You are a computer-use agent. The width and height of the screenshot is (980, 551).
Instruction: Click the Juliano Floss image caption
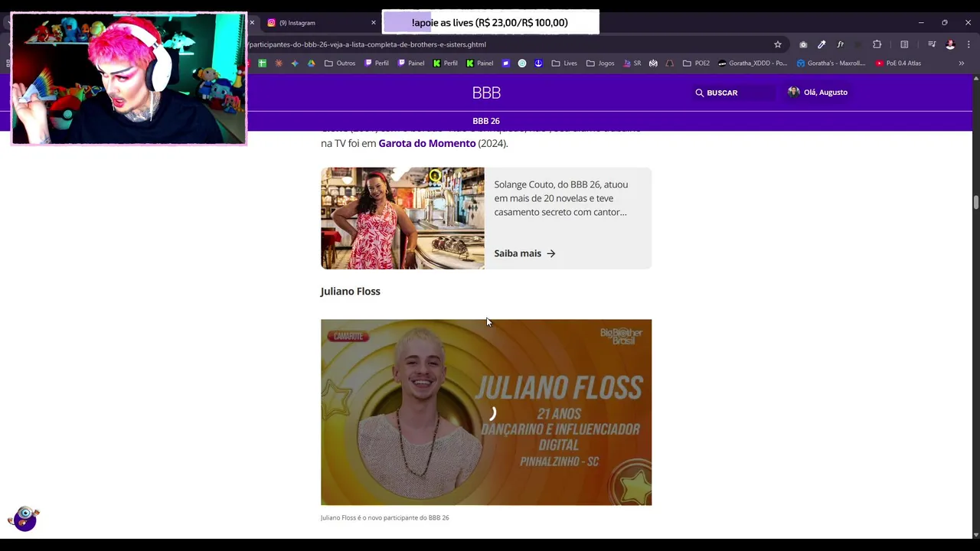point(385,518)
